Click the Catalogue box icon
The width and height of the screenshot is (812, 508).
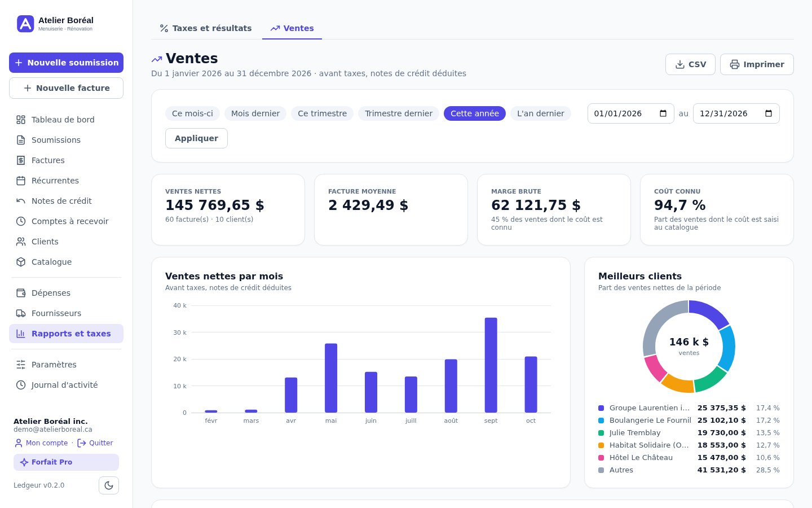point(21,262)
